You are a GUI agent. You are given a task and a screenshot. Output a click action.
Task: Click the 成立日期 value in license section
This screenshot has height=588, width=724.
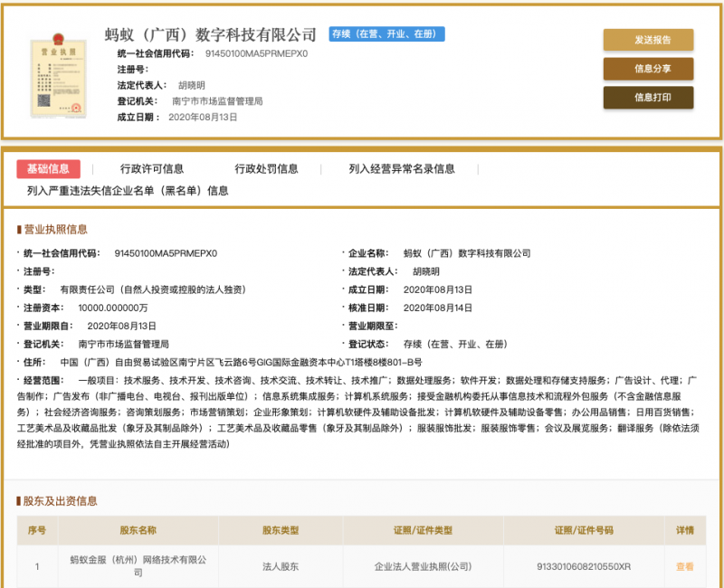click(x=438, y=289)
